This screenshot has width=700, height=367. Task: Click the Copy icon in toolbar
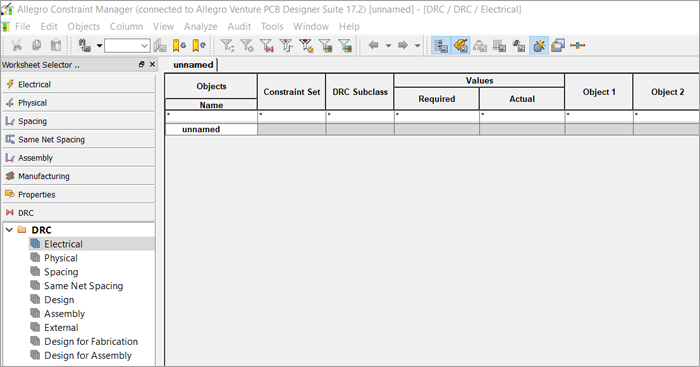pos(36,45)
